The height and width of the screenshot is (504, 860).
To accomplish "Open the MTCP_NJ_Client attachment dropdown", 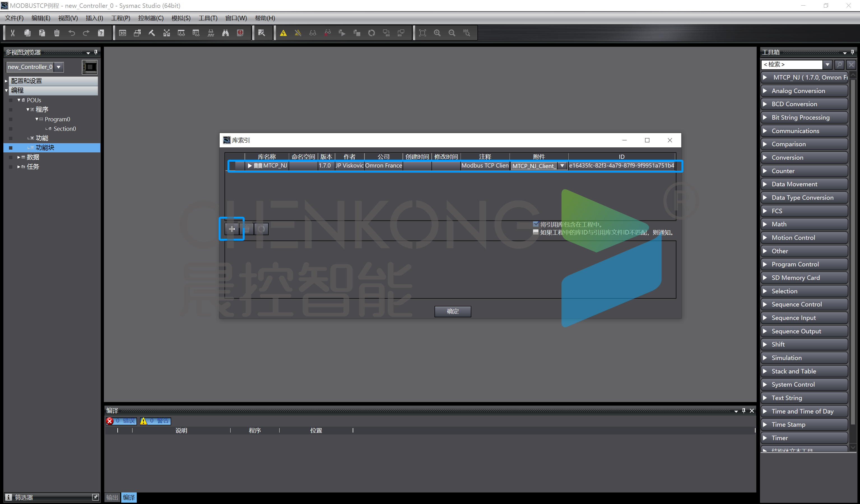I will pos(562,166).
